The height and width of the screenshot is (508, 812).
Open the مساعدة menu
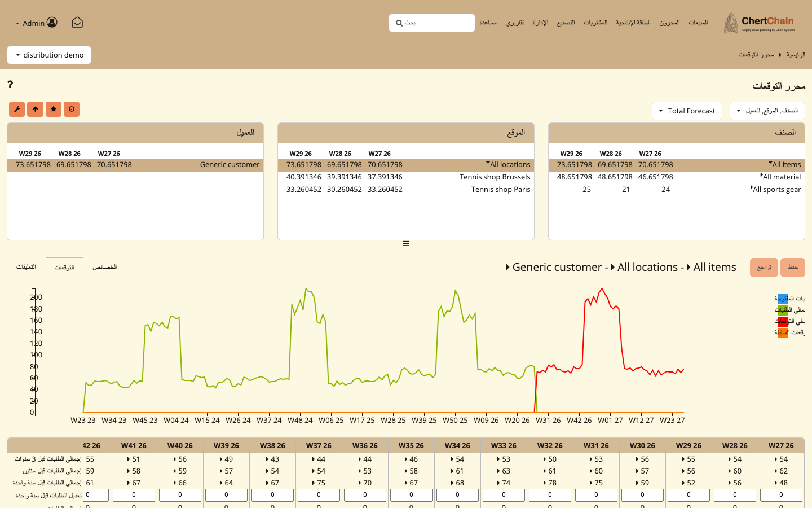(488, 23)
